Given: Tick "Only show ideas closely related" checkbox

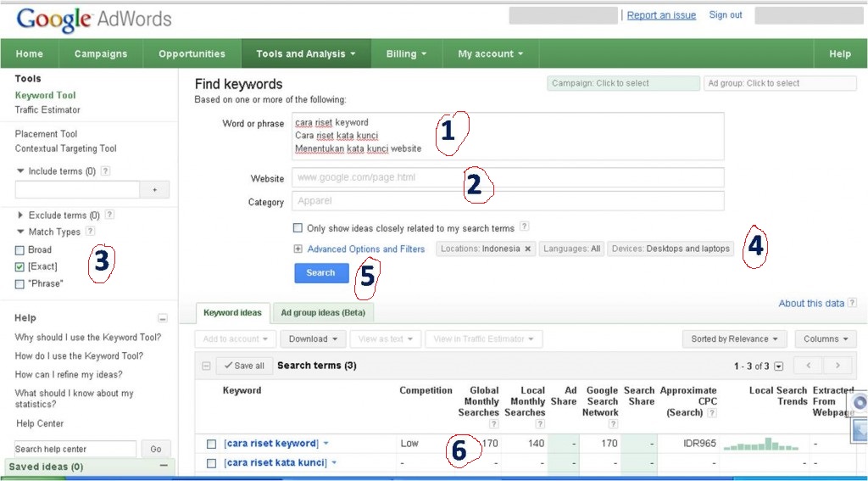Looking at the screenshot, I should click(298, 228).
